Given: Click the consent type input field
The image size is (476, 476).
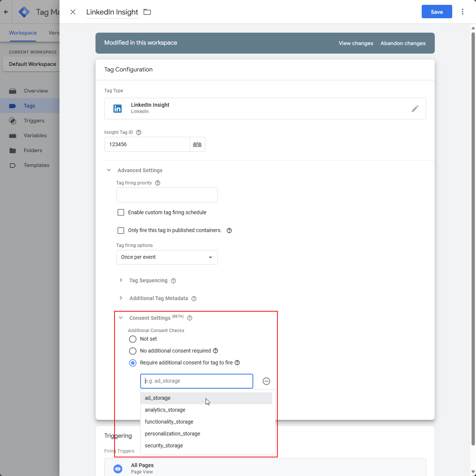Looking at the screenshot, I should pos(197,381).
